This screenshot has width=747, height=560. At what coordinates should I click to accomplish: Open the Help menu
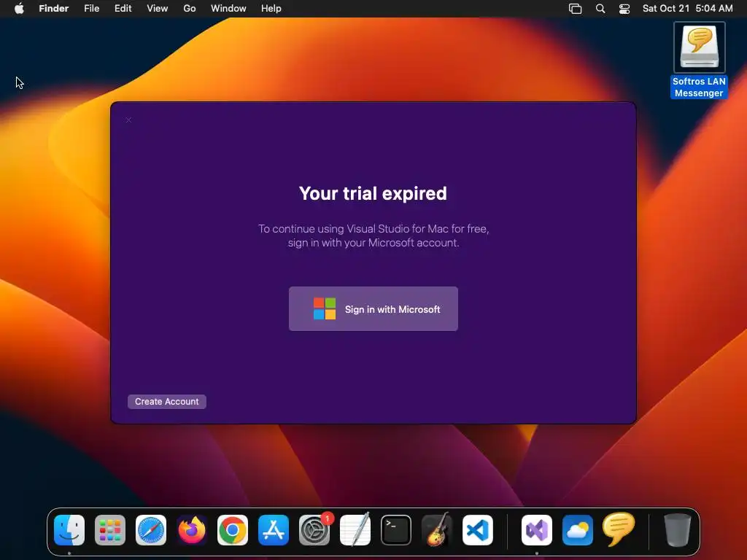point(271,8)
